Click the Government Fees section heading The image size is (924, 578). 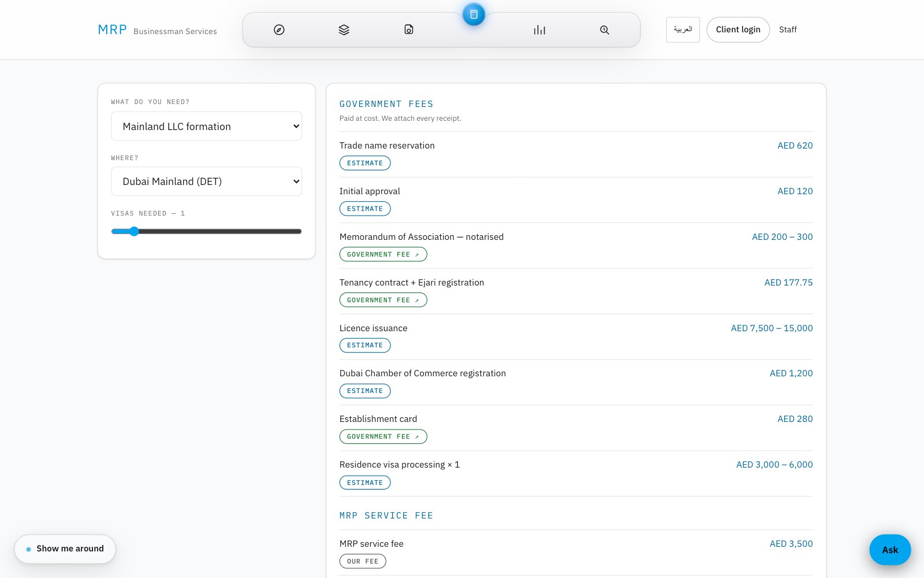[386, 104]
